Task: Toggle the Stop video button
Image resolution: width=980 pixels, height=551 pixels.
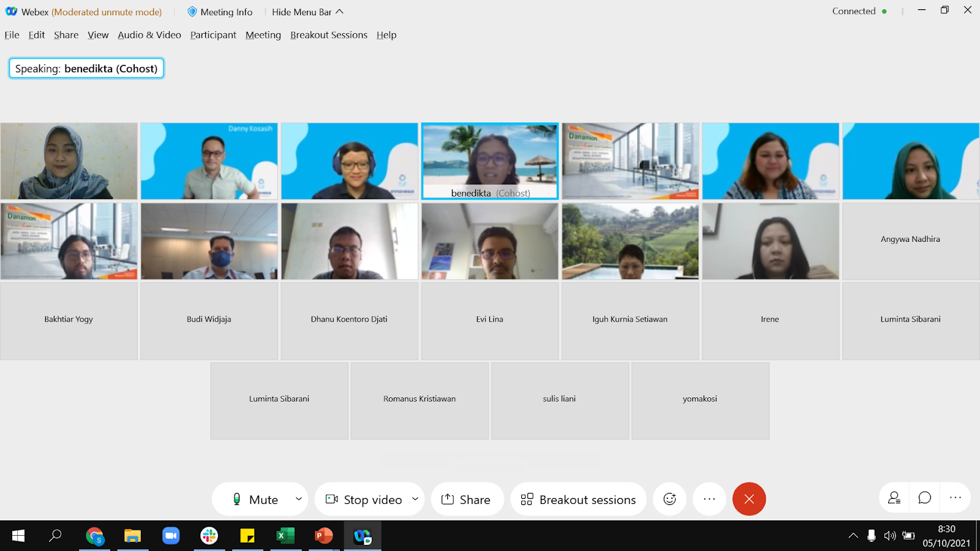Action: [x=364, y=500]
